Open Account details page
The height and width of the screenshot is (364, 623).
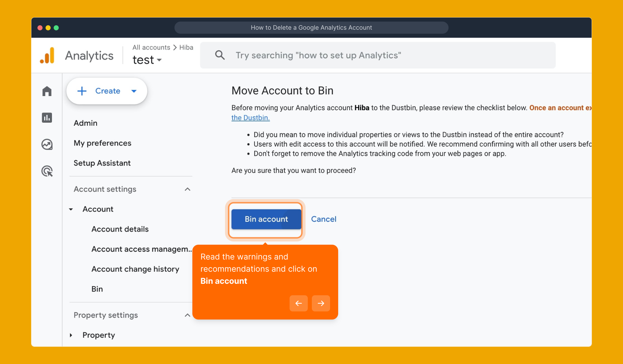[x=120, y=229]
